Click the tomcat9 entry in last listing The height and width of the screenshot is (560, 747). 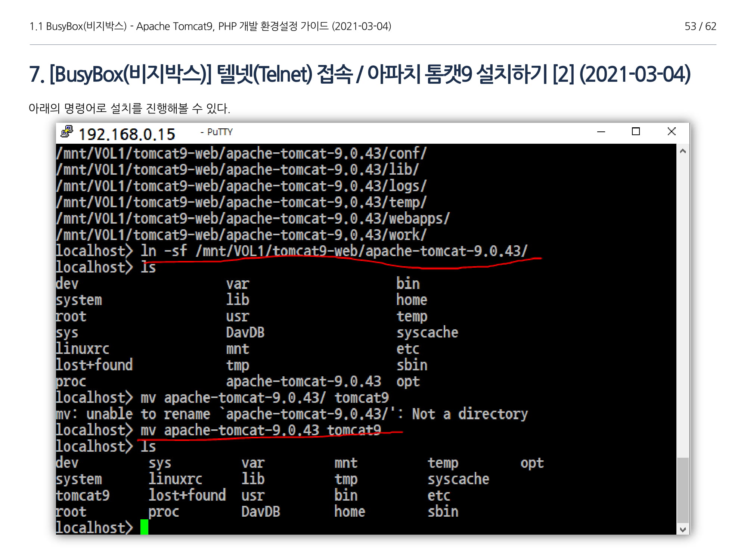[83, 495]
